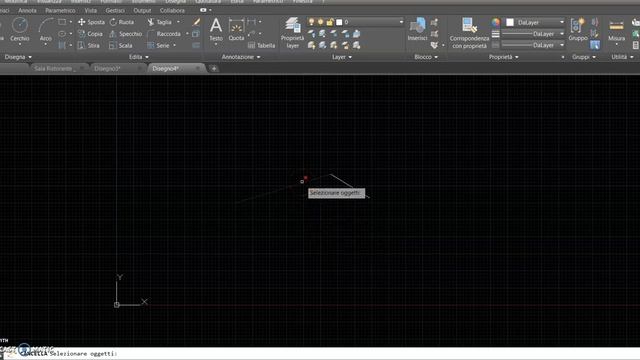Select the Cerchio (circle) drawing tool
This screenshot has height=360, width=640.
(x=20, y=29)
